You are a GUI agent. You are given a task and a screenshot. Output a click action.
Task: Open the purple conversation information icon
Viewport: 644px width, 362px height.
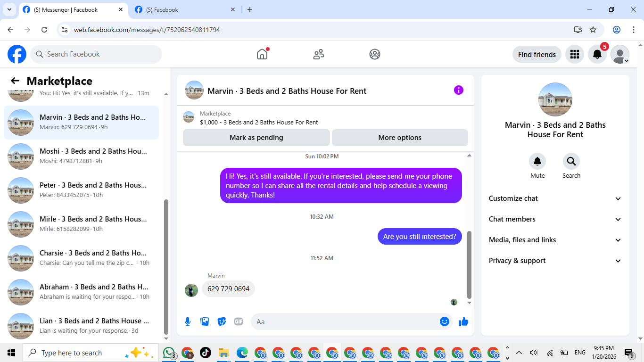tap(459, 90)
